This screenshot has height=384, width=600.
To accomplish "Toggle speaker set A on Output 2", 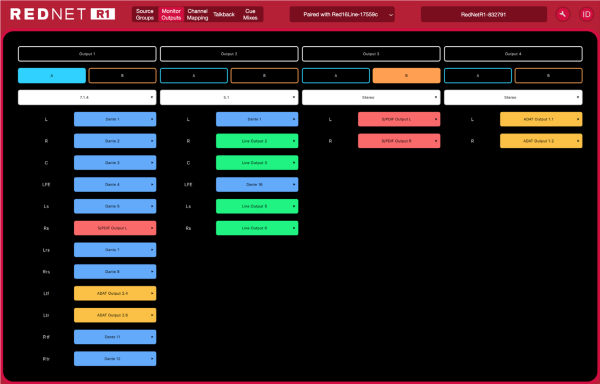I will pos(194,76).
